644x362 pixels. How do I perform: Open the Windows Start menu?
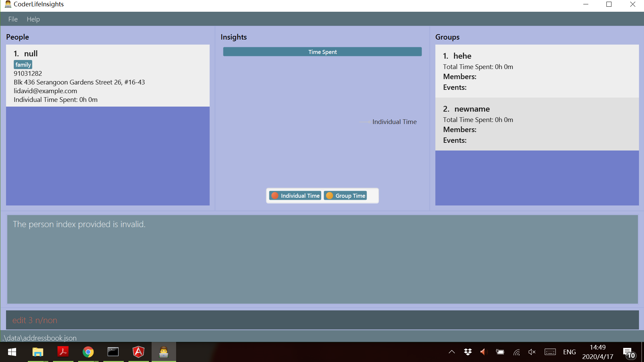12,352
